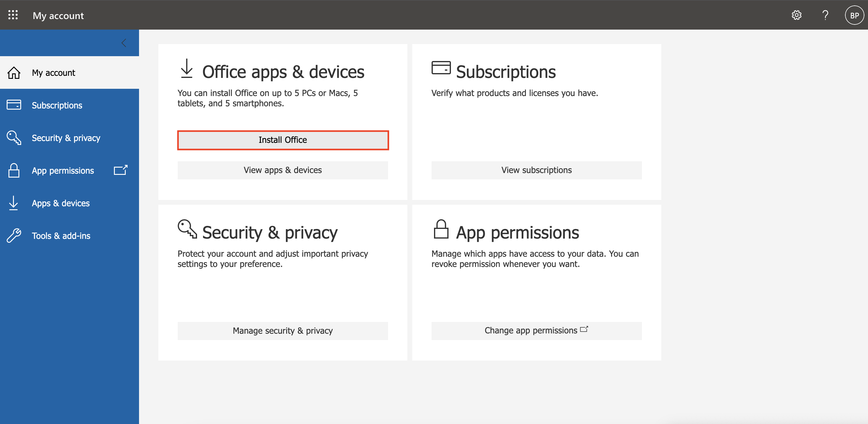
Task: Click the key icon on Security & privacy card
Action: (x=187, y=229)
